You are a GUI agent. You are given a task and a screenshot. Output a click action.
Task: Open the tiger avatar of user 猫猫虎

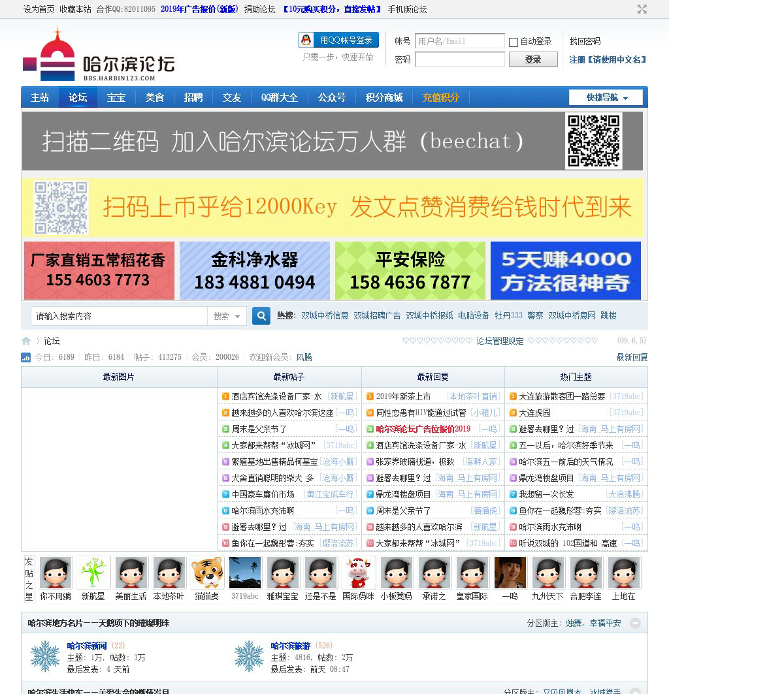click(x=207, y=573)
